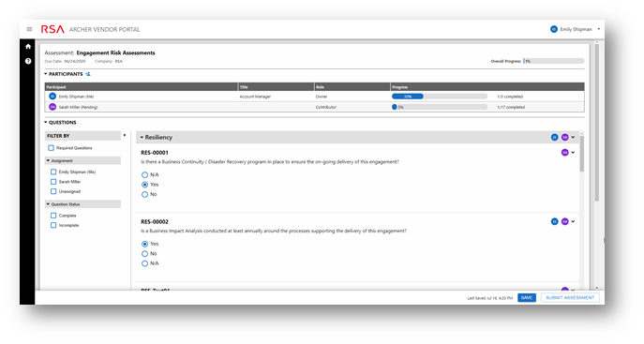Viewport: 644px width, 344px height.
Task: Click '1/17 completed' text
Action: [511, 107]
